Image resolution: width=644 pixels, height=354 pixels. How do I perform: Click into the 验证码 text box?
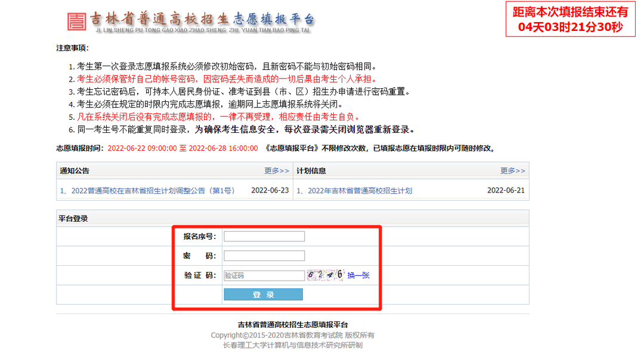coord(264,275)
